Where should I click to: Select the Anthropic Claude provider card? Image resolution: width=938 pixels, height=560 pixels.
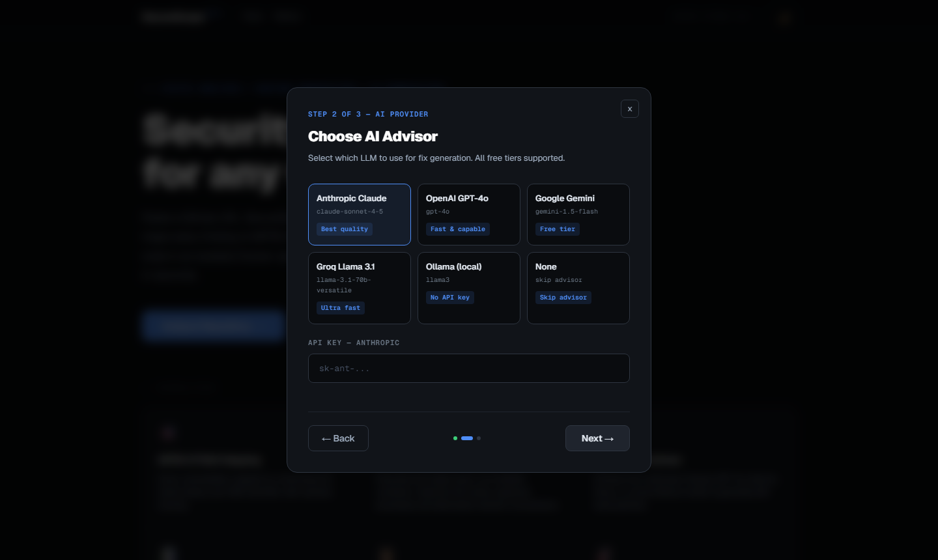tap(360, 214)
